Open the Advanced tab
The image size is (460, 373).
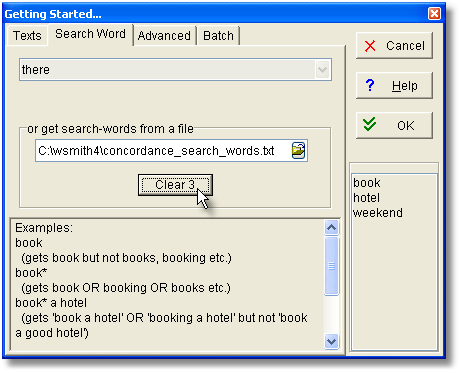tap(164, 35)
